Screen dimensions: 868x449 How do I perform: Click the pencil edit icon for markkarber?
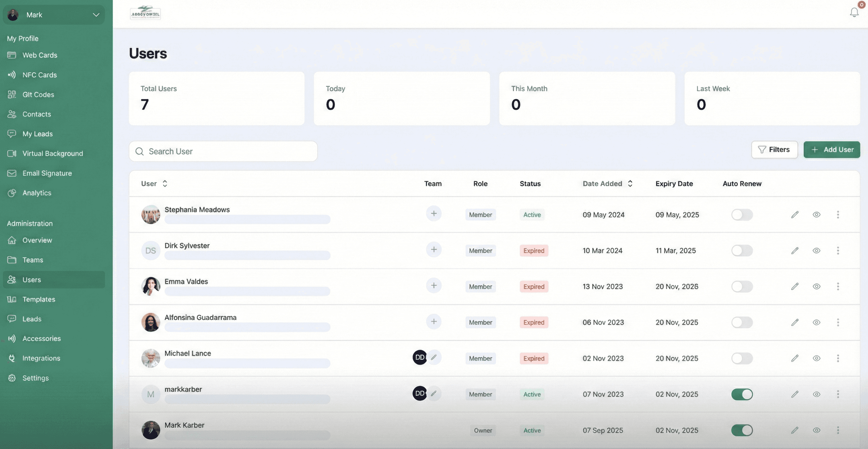pyautogui.click(x=795, y=394)
